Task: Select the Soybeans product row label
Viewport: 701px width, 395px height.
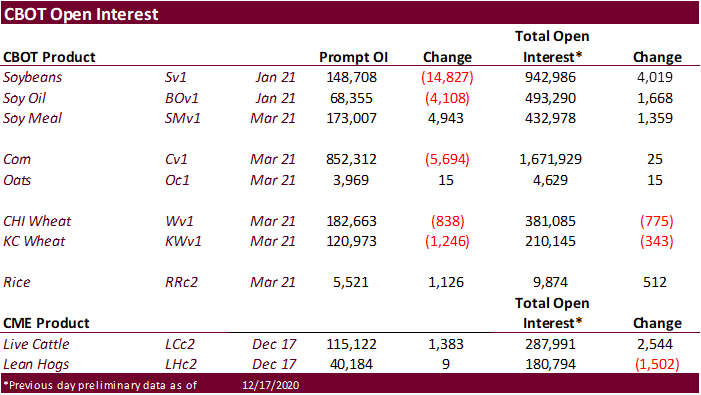Action: tap(33, 77)
